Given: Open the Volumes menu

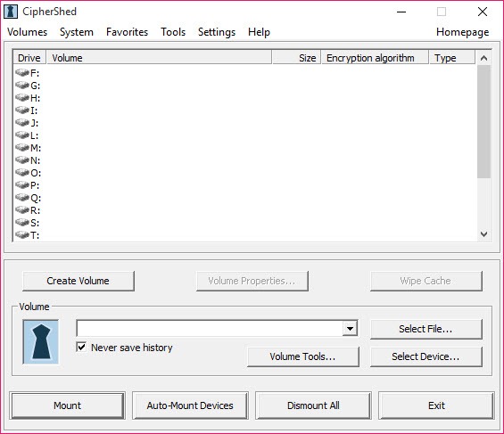Looking at the screenshot, I should [x=28, y=32].
